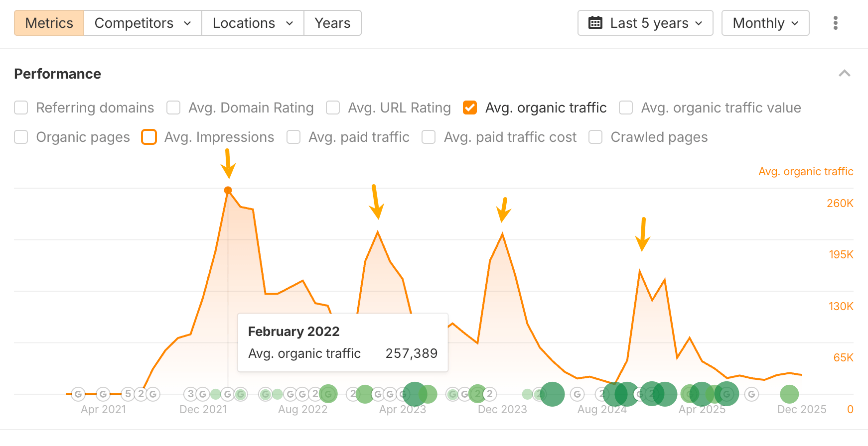Click the Avg. organic traffic axis label
This screenshot has height=446, width=868.
(x=806, y=171)
